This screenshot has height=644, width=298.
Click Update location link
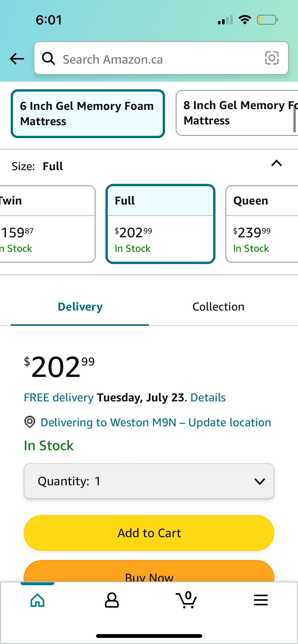pos(229,422)
